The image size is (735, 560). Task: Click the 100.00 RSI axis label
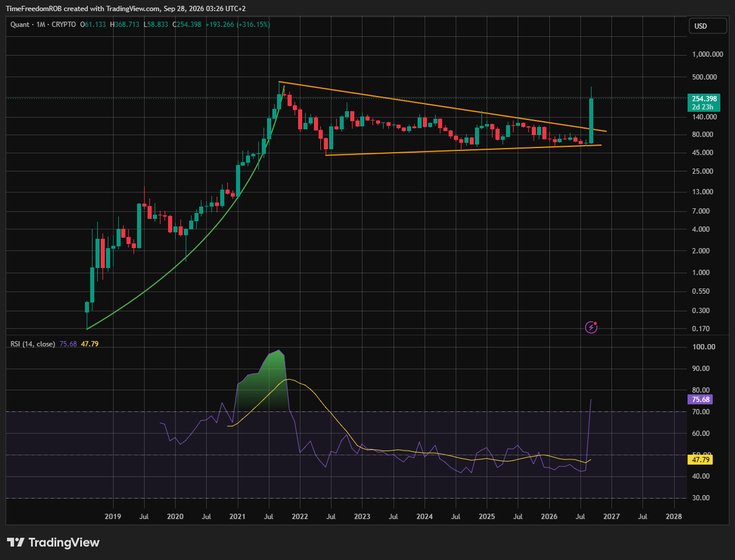pyautogui.click(x=703, y=347)
